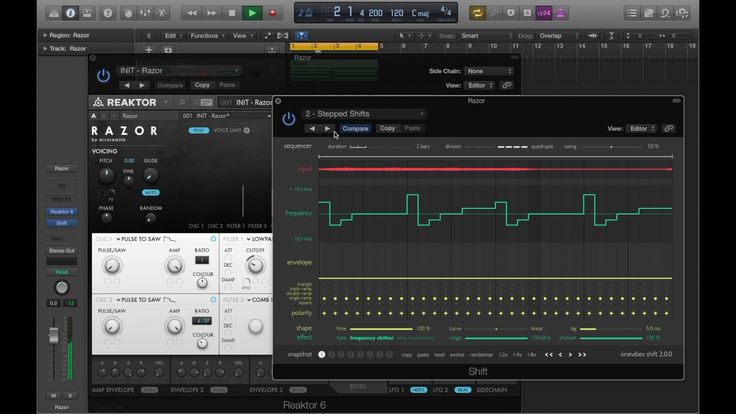Click the red Record button
Screen dimensions: 736x414
(x=272, y=13)
